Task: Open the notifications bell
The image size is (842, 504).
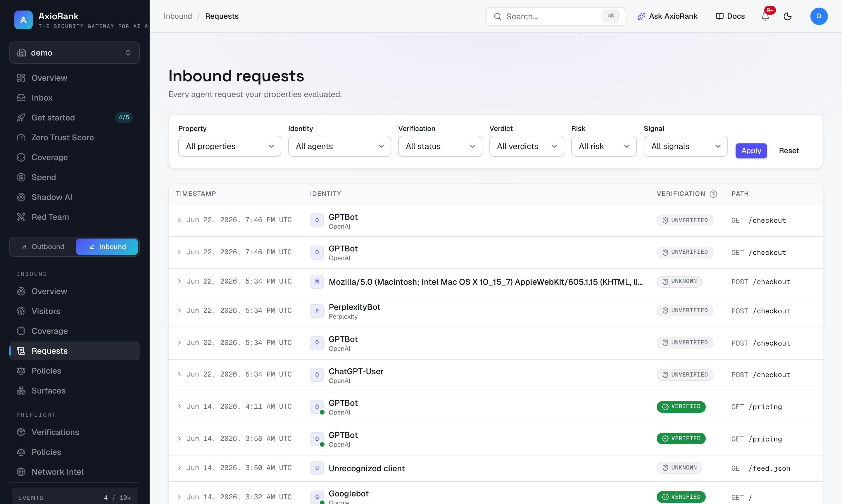Action: [x=765, y=16]
